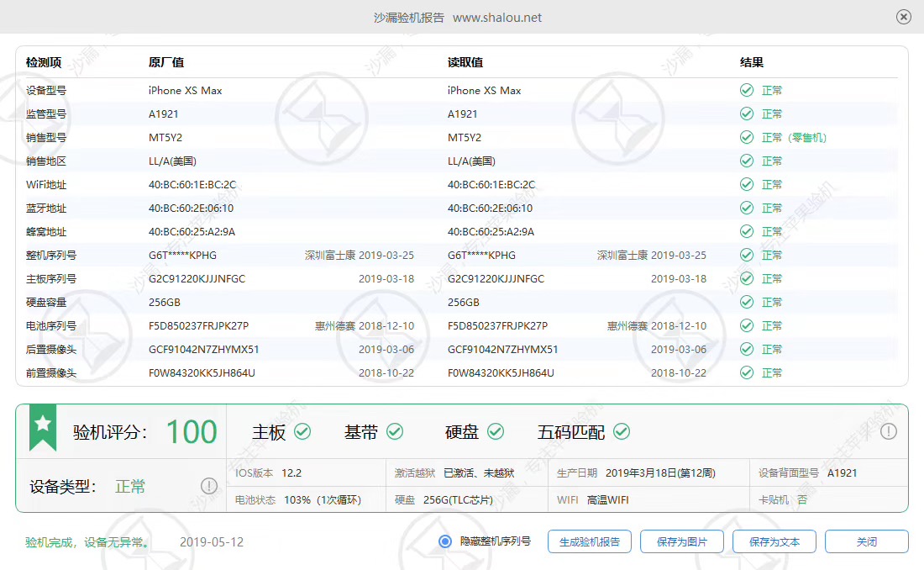Click the 关闭 button
Screen dimensions: 924x570
pyautogui.click(x=866, y=541)
